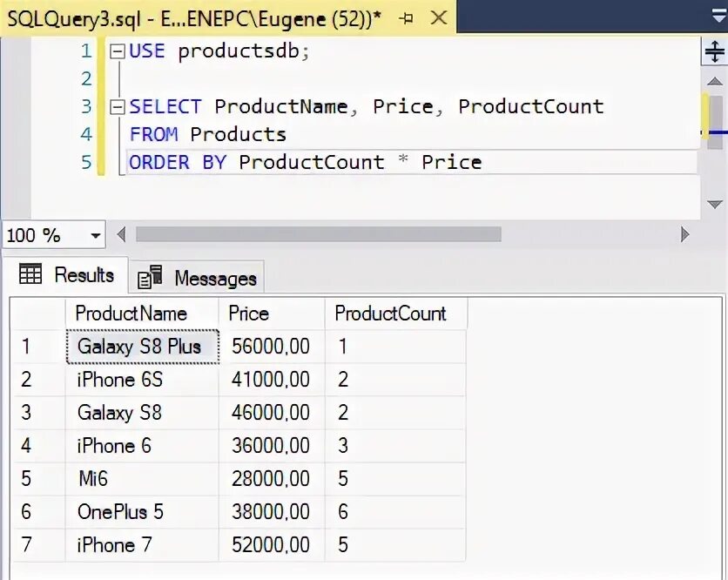Click the Results grid icon
This screenshot has height=580, width=728.
tap(30, 273)
